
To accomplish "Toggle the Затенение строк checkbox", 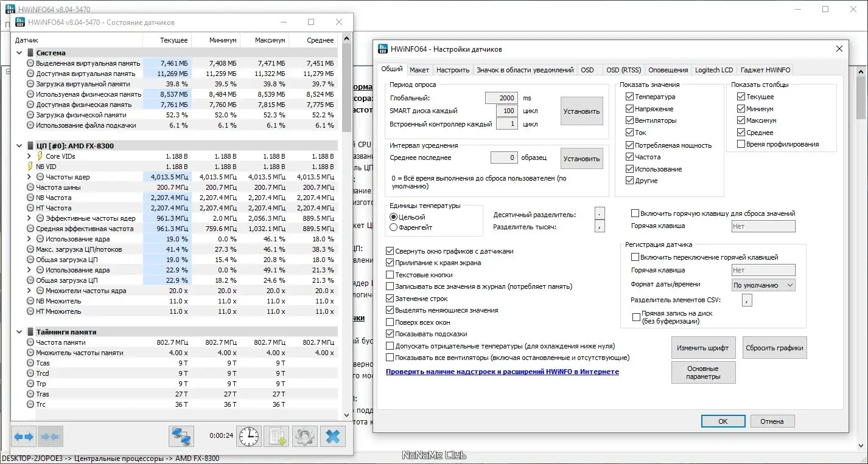I will point(390,299).
